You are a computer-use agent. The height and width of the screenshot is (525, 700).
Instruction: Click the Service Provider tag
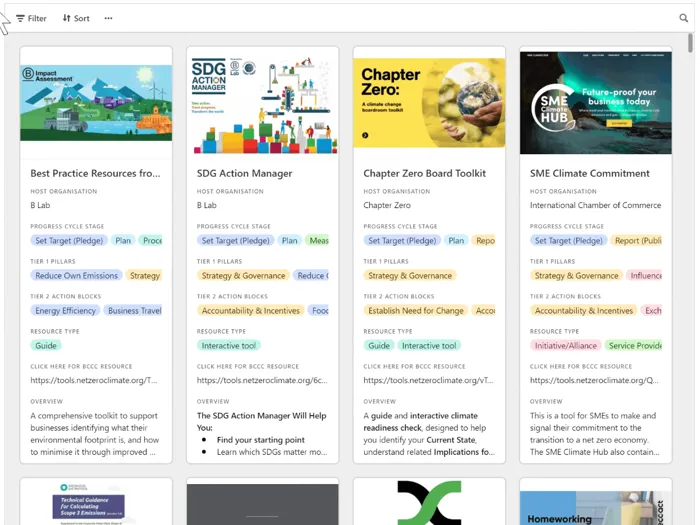(x=634, y=346)
